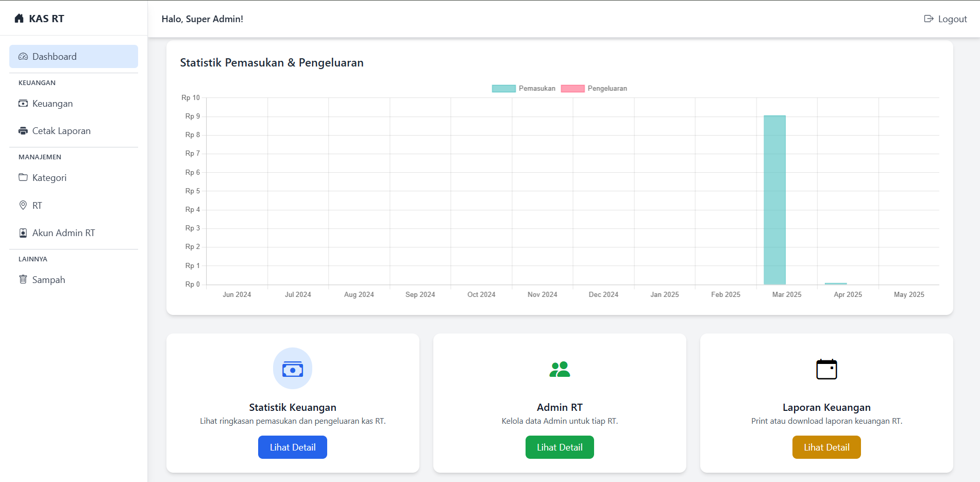The height and width of the screenshot is (482, 980).
Task: Click the Akun Admin RT badge icon
Action: coord(23,233)
